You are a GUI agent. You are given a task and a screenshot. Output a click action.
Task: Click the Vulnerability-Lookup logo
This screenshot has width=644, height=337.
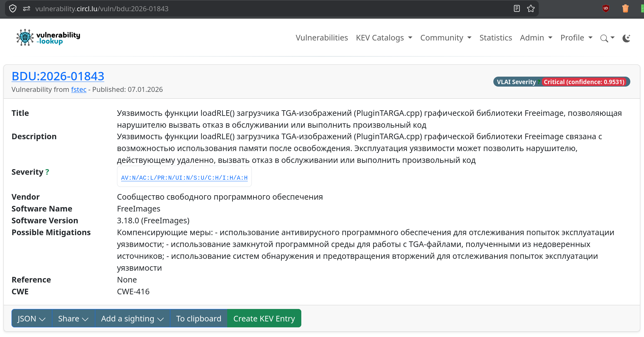click(x=48, y=38)
